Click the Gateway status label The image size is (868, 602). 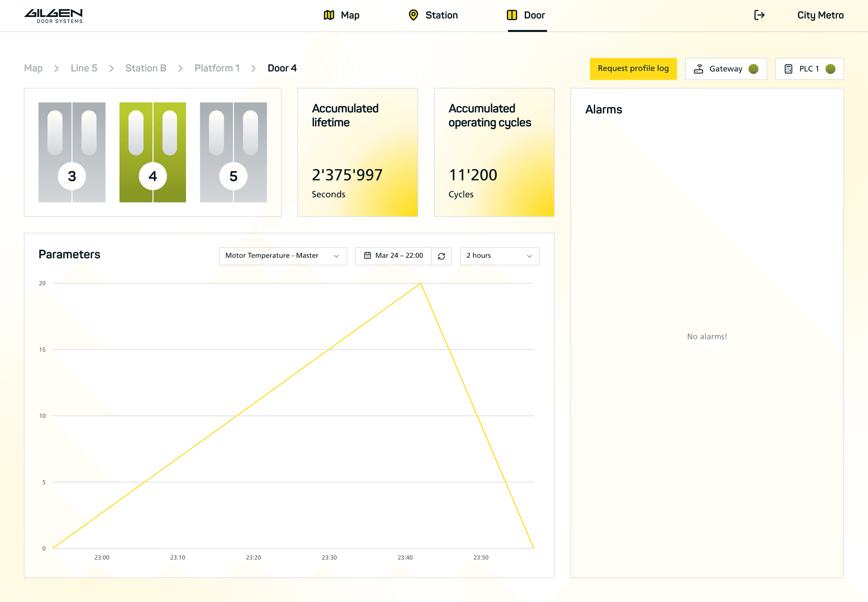click(726, 69)
